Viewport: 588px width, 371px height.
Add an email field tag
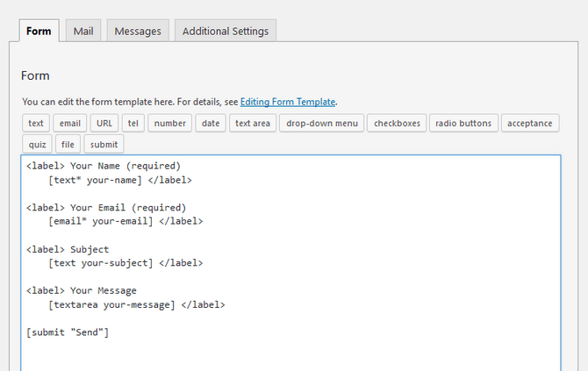coord(69,123)
